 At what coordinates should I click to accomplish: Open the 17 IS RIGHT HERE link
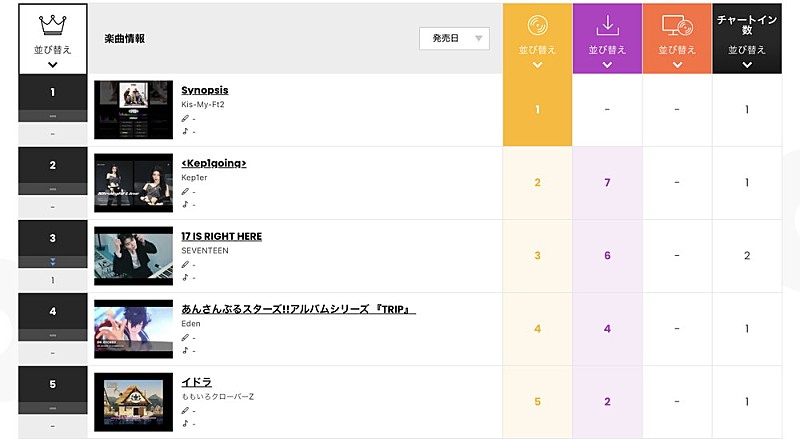coord(222,236)
